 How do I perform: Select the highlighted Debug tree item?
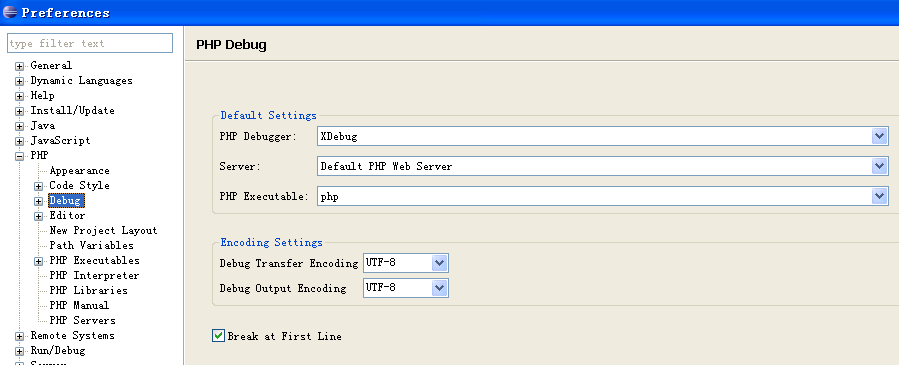(x=67, y=201)
